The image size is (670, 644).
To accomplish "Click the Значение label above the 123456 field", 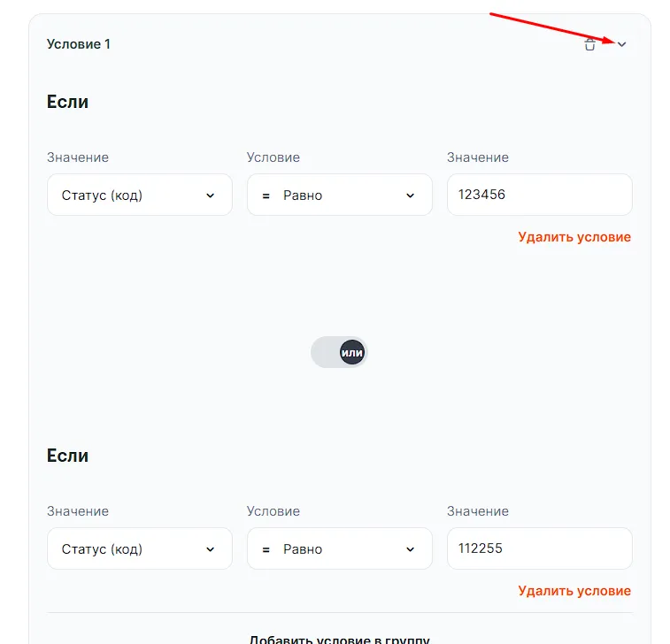I will click(x=478, y=157).
